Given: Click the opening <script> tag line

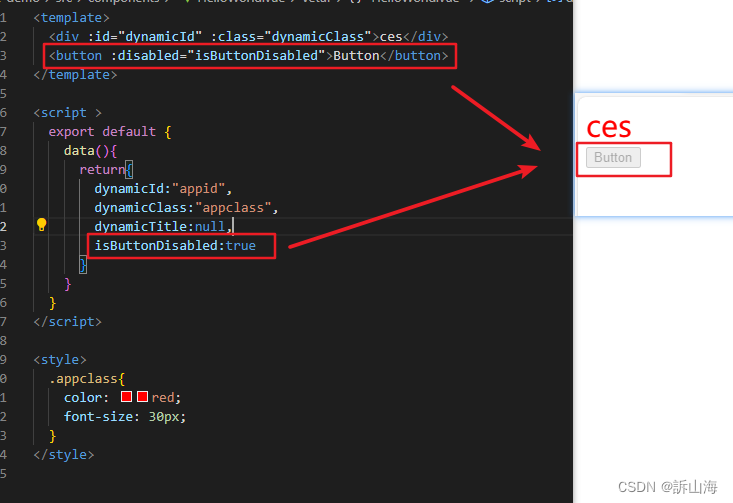Looking at the screenshot, I should click(x=67, y=113).
